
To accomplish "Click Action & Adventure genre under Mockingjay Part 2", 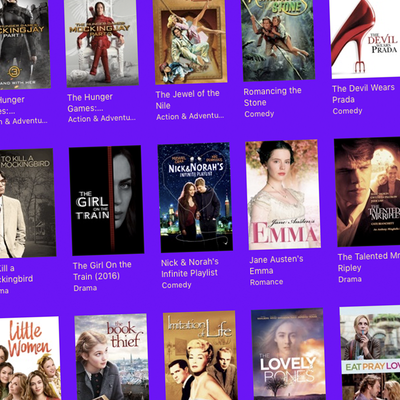I will (x=102, y=119).
